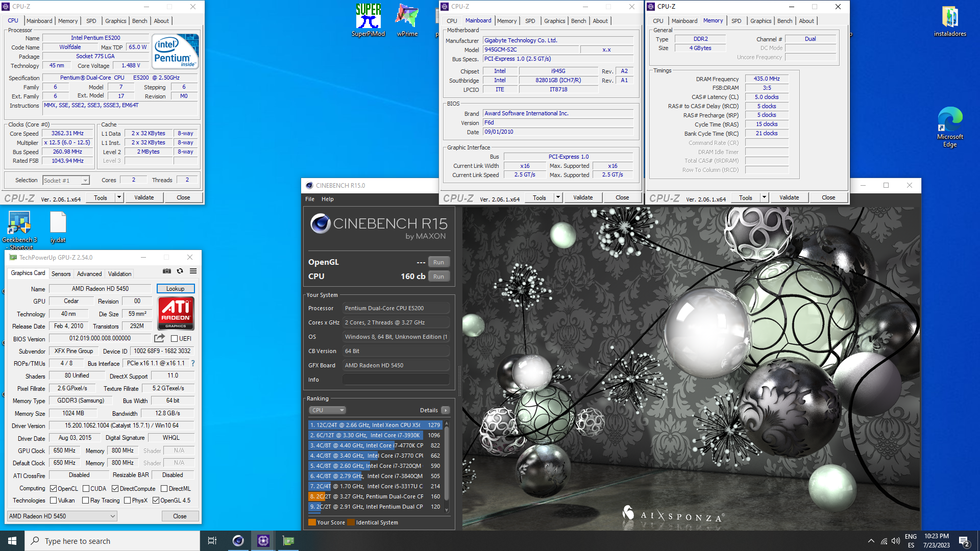Toggle the OpenCL checkbox
The height and width of the screenshot is (551, 980).
[53, 489]
